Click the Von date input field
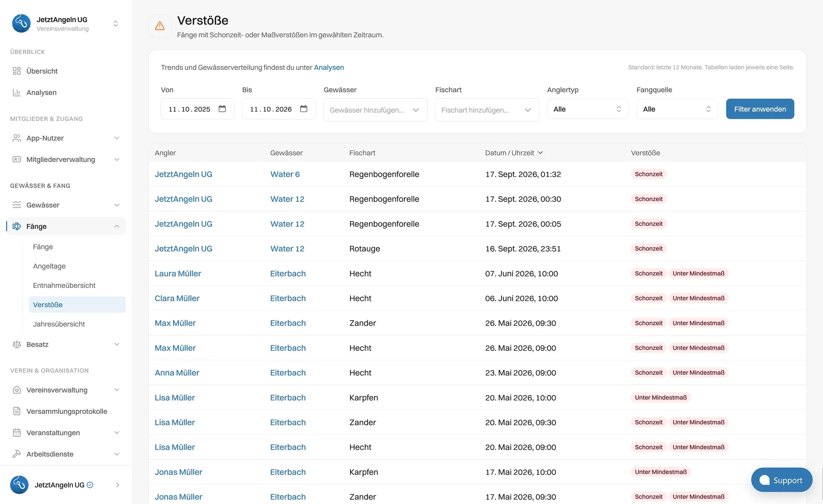Image resolution: width=823 pixels, height=504 pixels. (197, 109)
